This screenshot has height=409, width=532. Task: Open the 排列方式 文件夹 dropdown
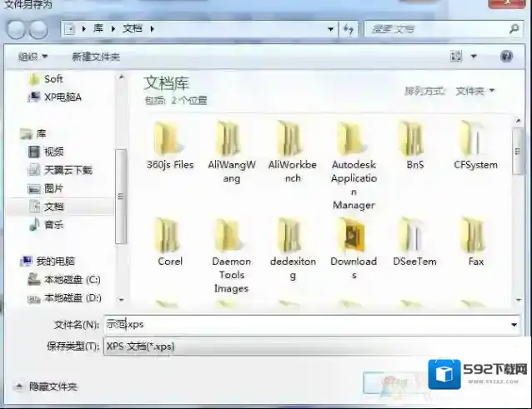[x=474, y=91]
